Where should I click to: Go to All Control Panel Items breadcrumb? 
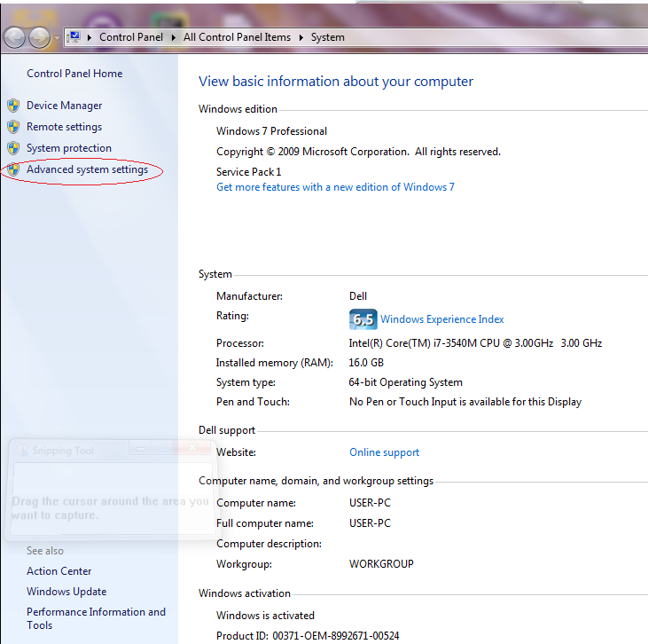238,37
